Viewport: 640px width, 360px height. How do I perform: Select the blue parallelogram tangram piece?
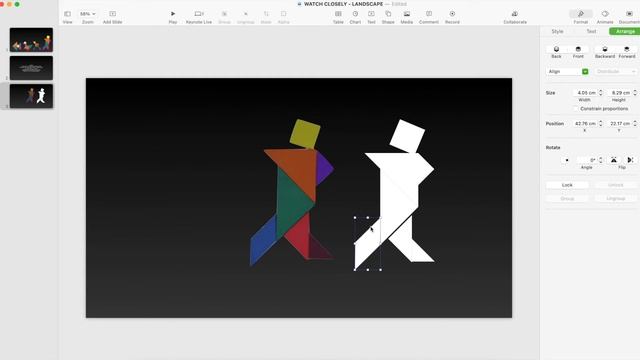263,241
